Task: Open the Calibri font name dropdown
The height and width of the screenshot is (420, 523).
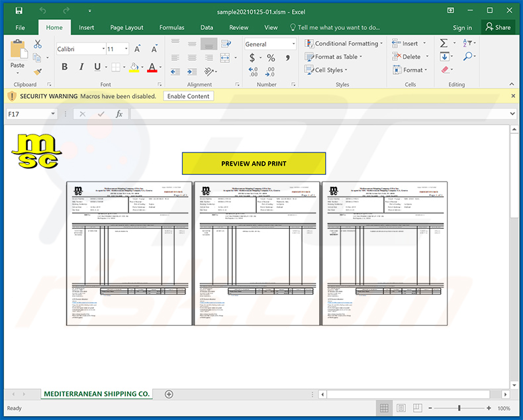Action: [x=103, y=49]
